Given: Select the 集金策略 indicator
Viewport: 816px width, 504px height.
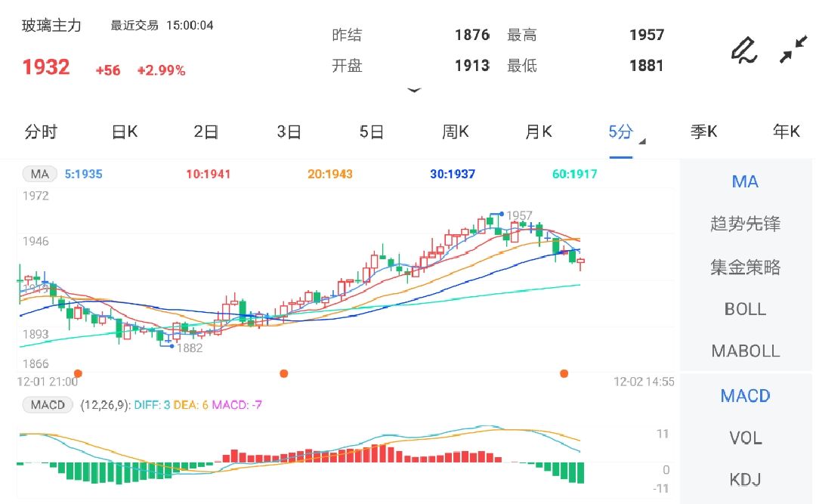Looking at the screenshot, I should point(745,267).
